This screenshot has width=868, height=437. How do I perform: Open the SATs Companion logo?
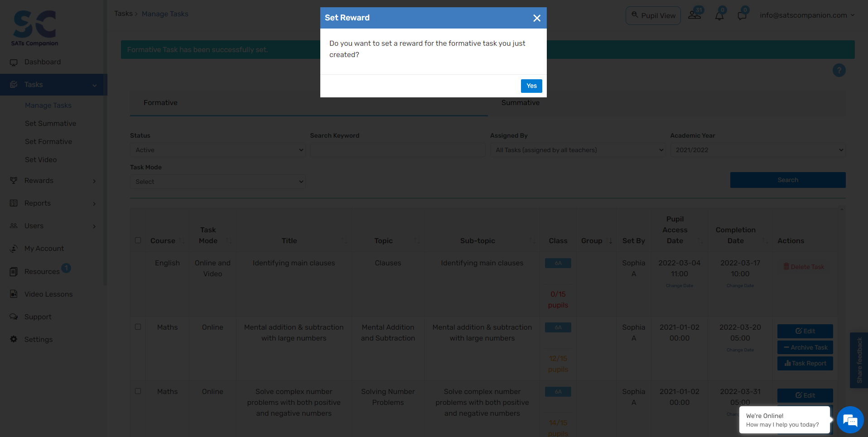pyautogui.click(x=35, y=28)
